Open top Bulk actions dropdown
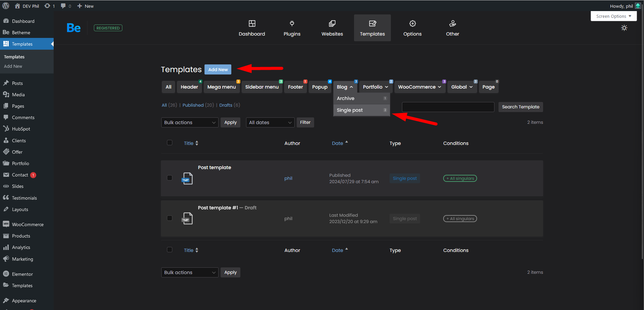 coord(190,122)
